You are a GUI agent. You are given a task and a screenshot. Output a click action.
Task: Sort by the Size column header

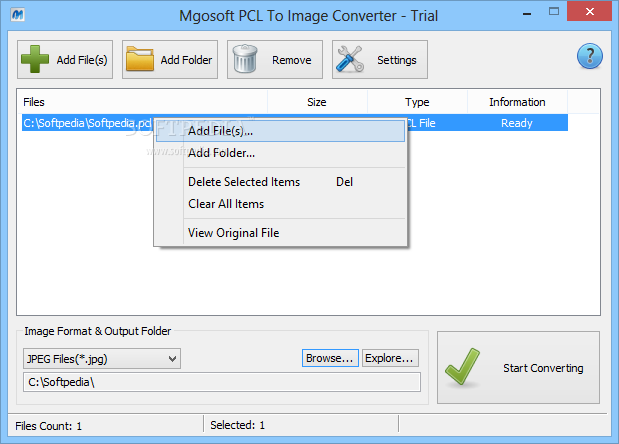[317, 102]
